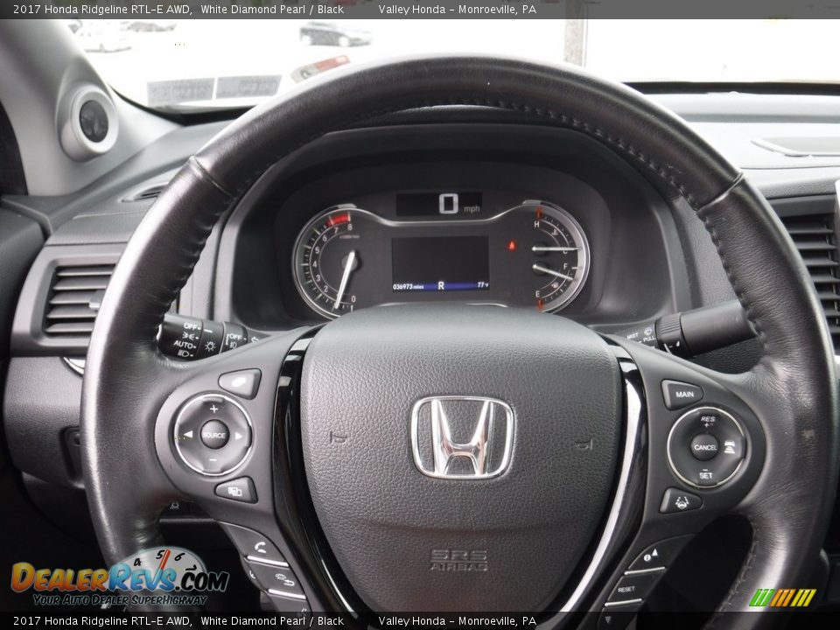The height and width of the screenshot is (630, 840).
Task: Tap the red warning light on cluster
Action: 512,245
